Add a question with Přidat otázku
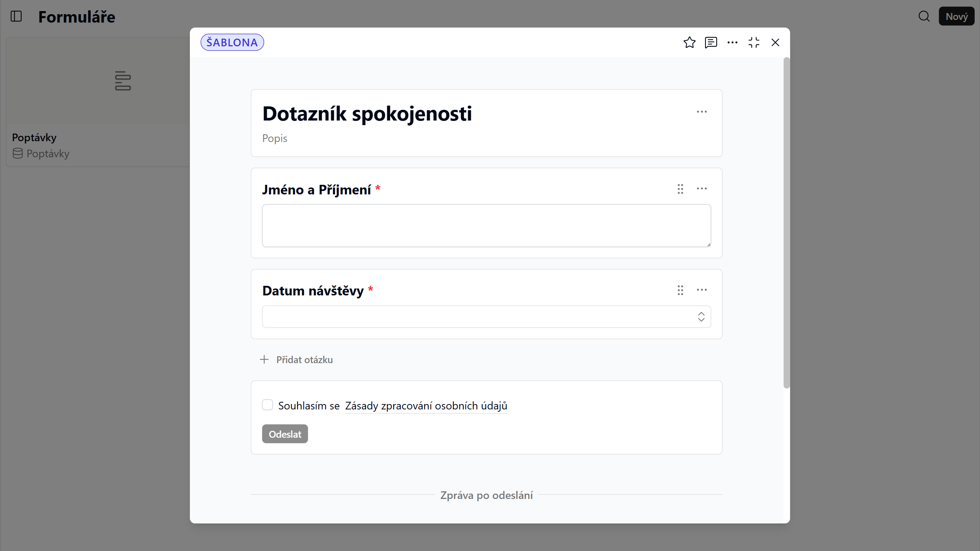 pyautogui.click(x=296, y=360)
